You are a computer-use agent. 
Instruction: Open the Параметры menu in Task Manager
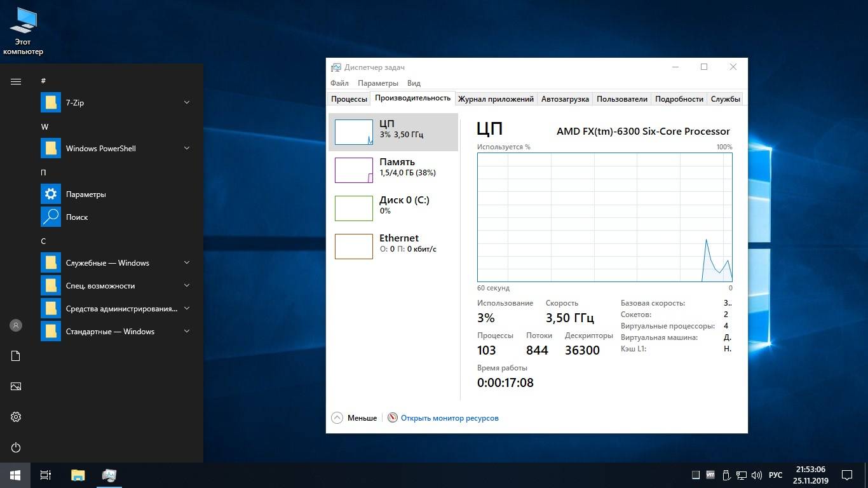click(378, 83)
